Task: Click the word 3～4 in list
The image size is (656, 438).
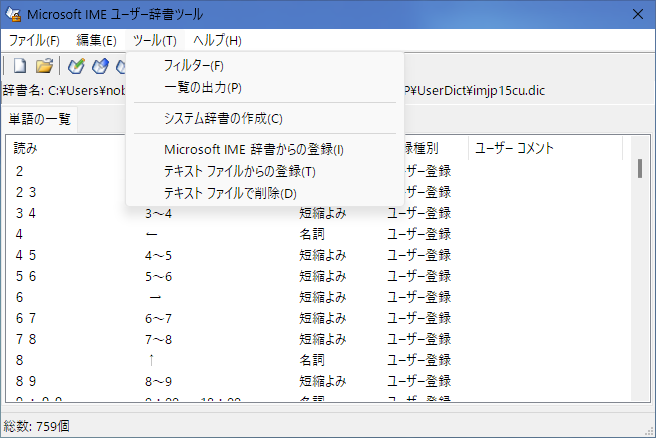Action: pos(159,214)
